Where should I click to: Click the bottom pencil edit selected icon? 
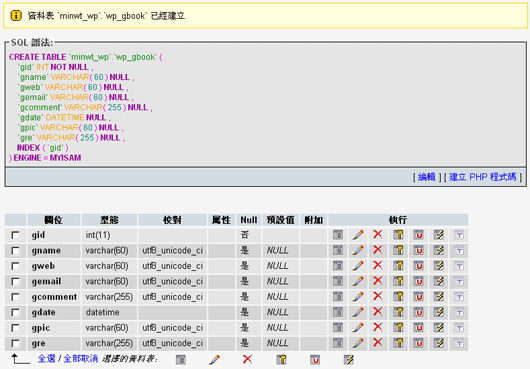214,360
